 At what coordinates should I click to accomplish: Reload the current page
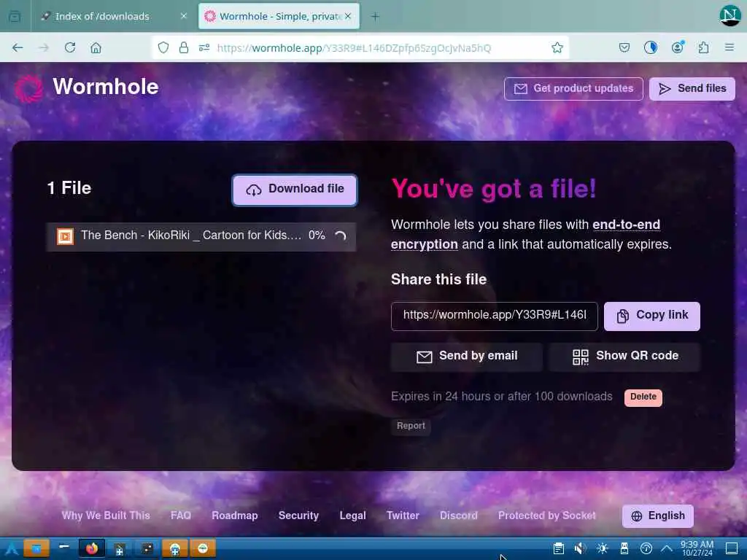click(70, 47)
